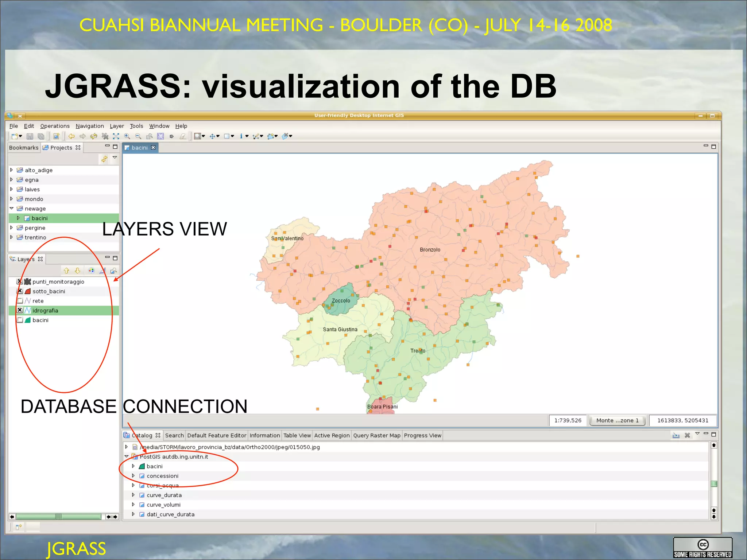Click the map scale 1:739,526 field
The height and width of the screenshot is (560, 747).
568,420
